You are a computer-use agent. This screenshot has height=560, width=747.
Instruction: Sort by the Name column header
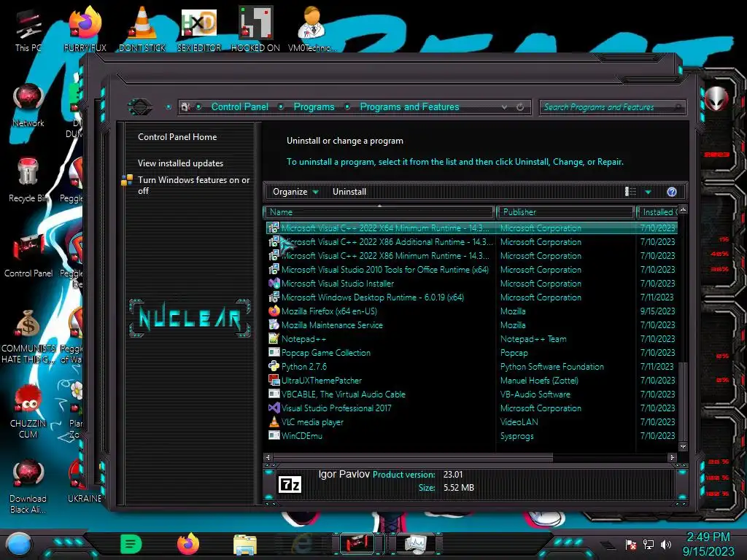tap(379, 212)
